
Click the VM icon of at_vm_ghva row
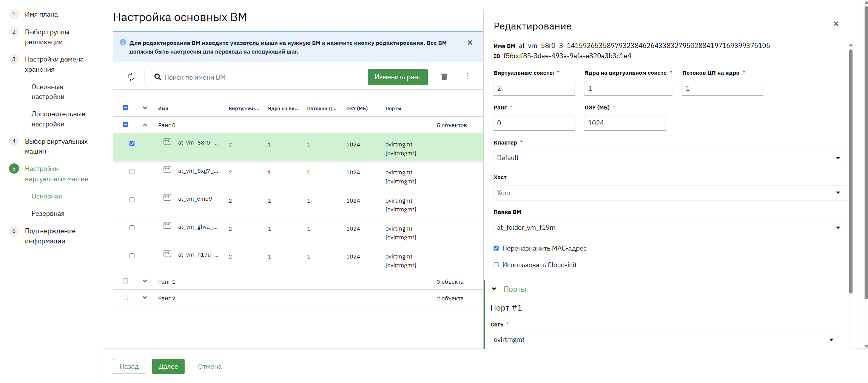coord(167,225)
